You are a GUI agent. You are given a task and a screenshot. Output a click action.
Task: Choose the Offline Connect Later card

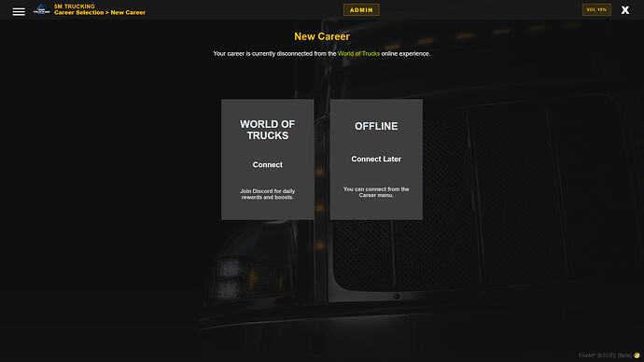tap(376, 160)
